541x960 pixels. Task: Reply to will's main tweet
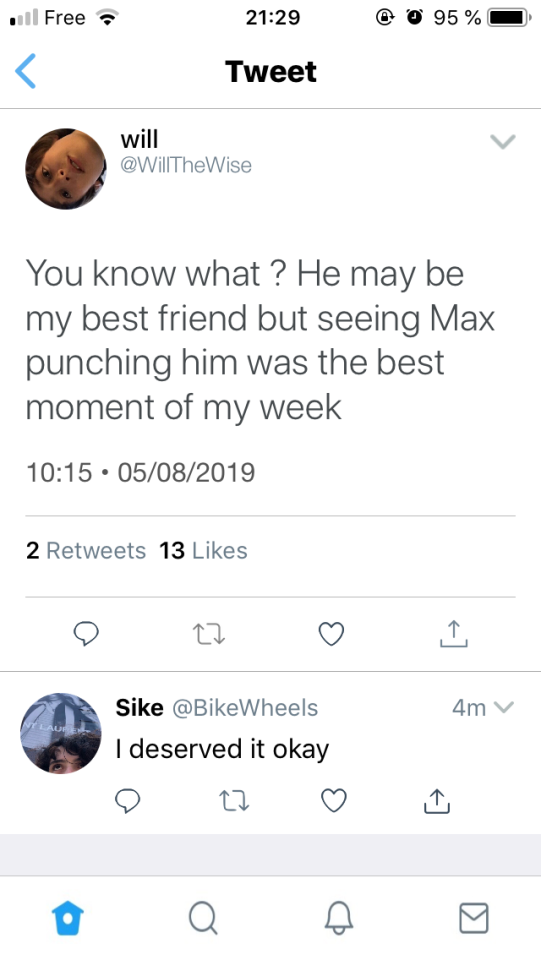86,634
